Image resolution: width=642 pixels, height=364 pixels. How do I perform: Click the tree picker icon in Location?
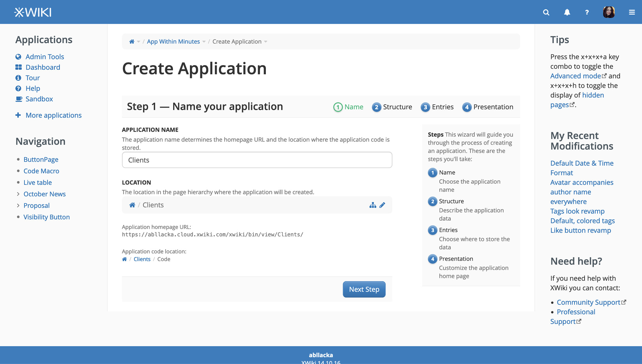(x=372, y=205)
